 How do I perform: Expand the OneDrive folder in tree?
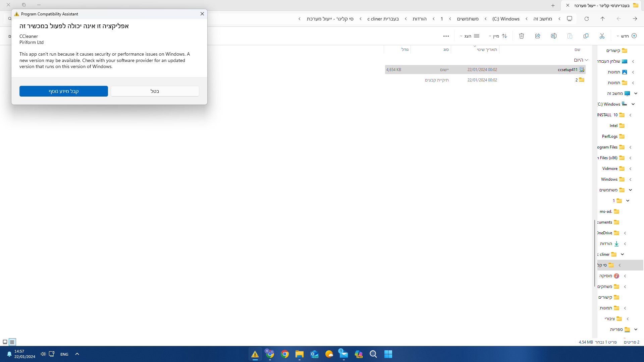(x=625, y=233)
